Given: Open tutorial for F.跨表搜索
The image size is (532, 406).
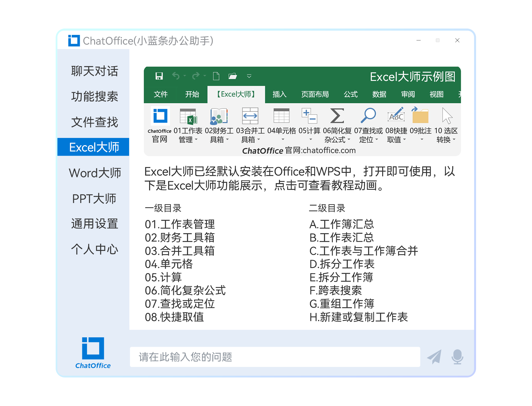Looking at the screenshot, I should click(x=335, y=291).
